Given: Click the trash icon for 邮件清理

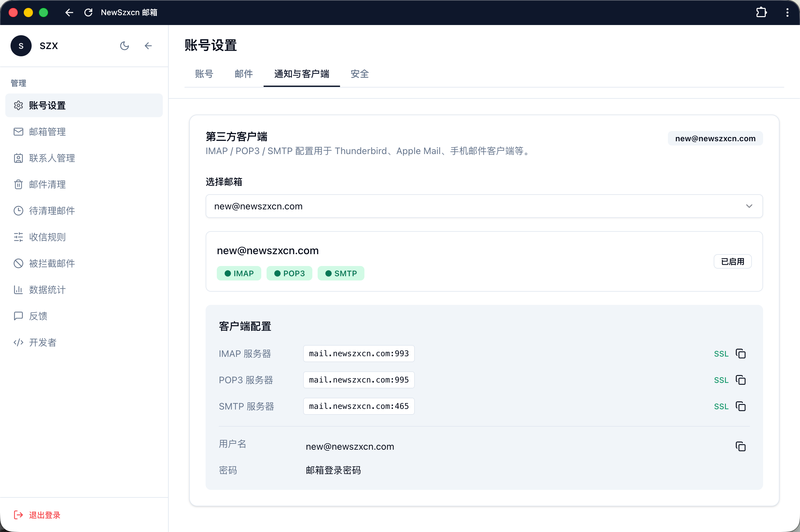Looking at the screenshot, I should (x=18, y=184).
